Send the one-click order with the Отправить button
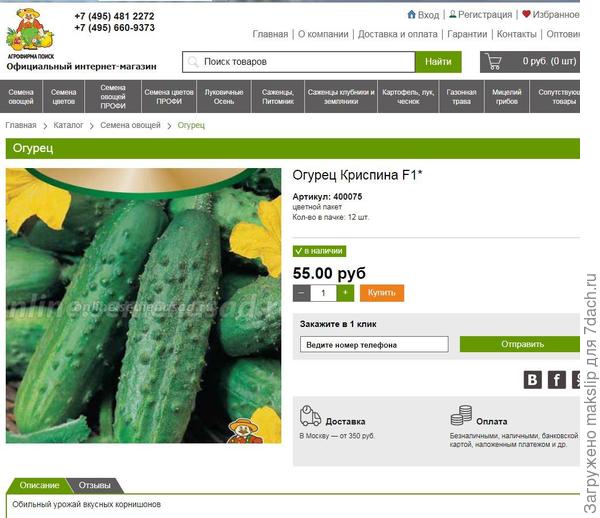 (x=520, y=344)
